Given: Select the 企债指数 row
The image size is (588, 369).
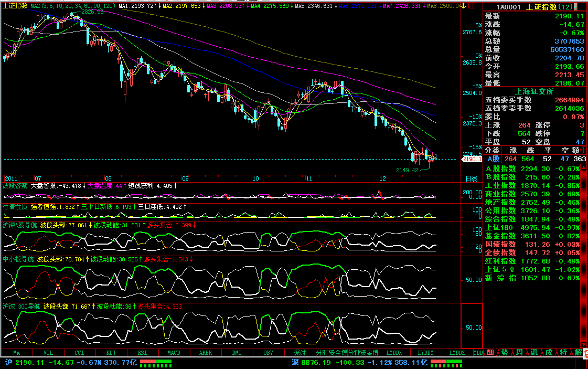Looking at the screenshot, I should (532, 252).
